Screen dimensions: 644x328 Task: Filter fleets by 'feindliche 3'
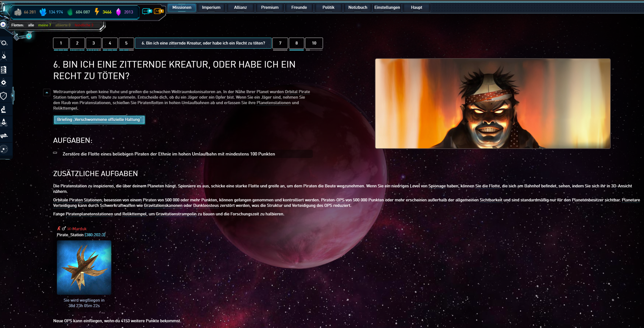[84, 25]
